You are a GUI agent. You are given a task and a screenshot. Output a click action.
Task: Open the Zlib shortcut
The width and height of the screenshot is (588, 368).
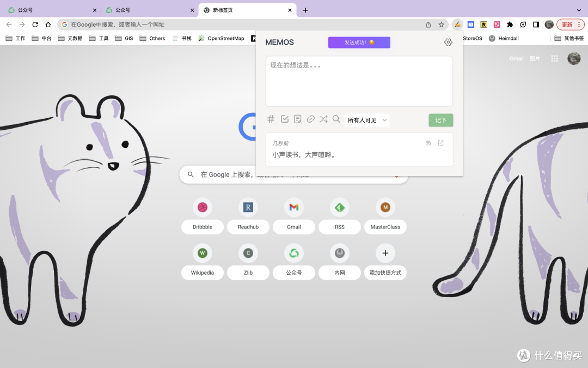(x=248, y=262)
